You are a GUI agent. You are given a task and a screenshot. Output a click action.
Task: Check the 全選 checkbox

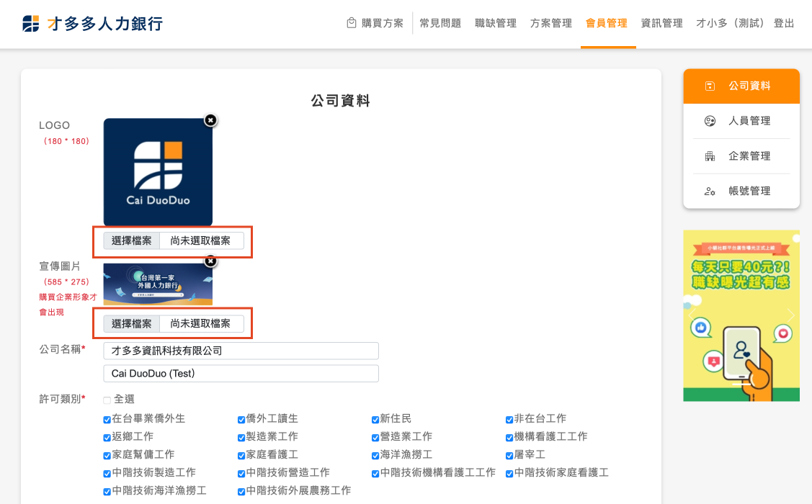click(107, 400)
